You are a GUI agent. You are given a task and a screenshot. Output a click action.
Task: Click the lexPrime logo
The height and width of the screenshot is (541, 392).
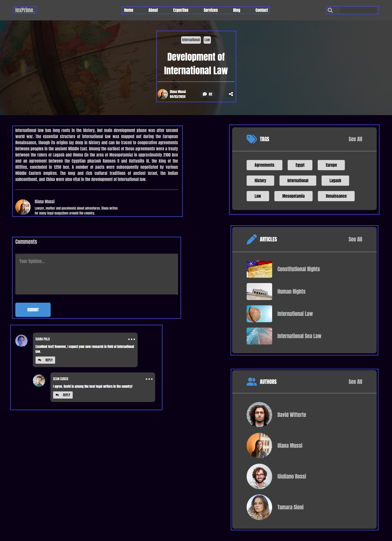click(24, 10)
